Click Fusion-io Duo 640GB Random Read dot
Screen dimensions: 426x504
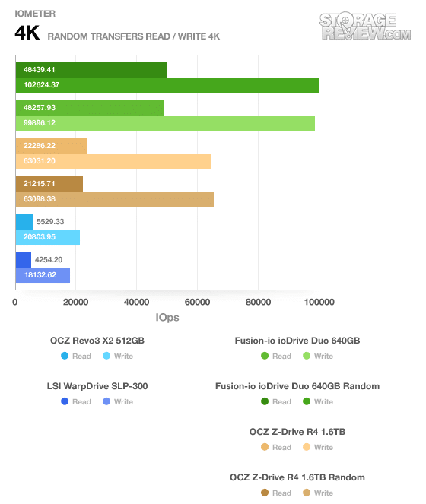pos(265,401)
